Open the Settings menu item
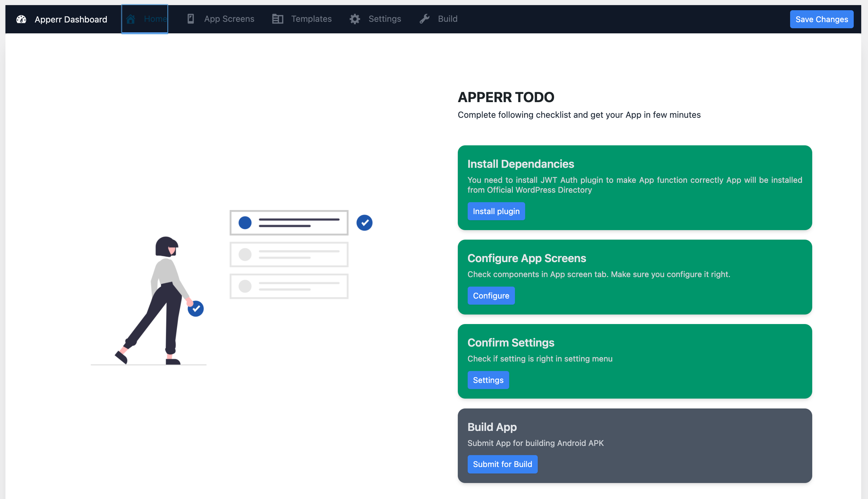868x499 pixels. click(384, 19)
